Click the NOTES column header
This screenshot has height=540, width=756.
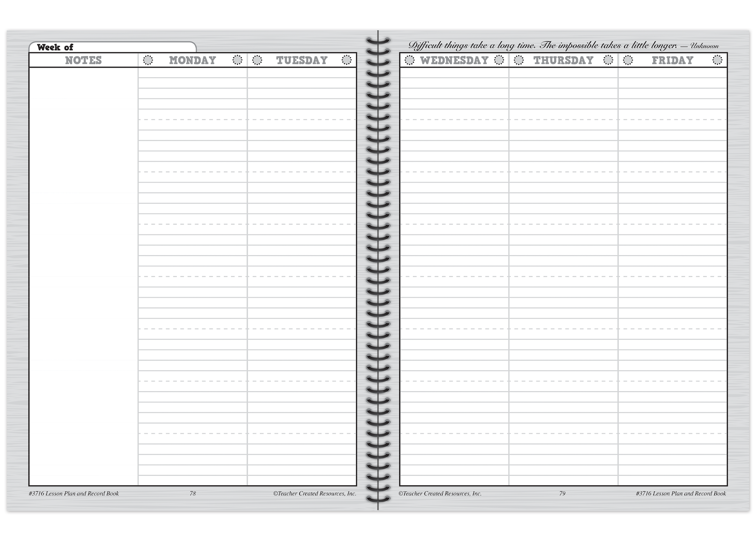84,60
